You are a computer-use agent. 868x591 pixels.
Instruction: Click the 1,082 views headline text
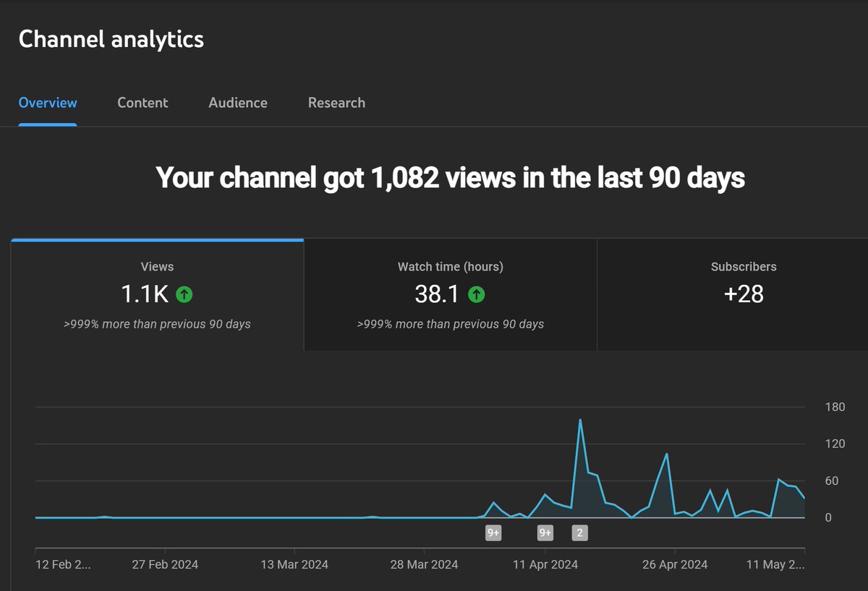click(x=450, y=177)
